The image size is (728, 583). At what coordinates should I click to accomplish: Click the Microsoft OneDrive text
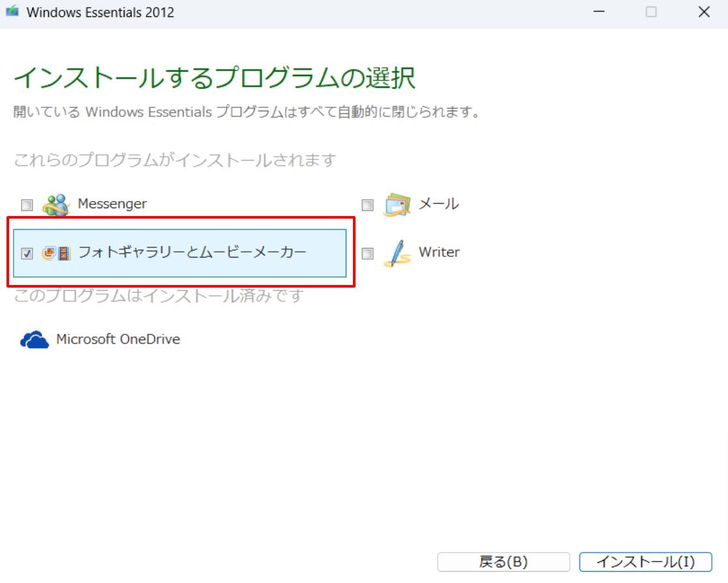tap(118, 339)
